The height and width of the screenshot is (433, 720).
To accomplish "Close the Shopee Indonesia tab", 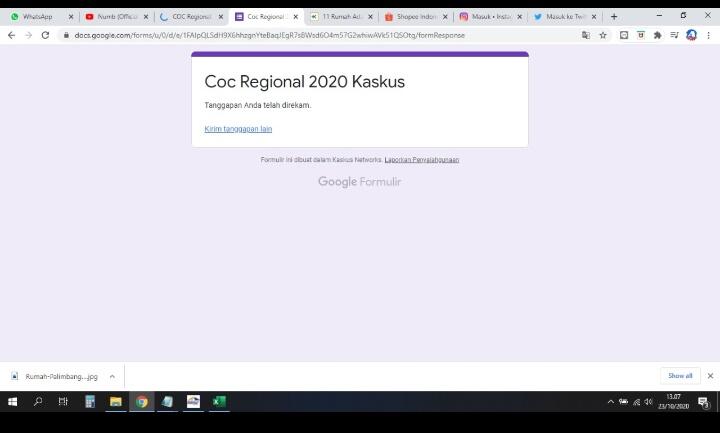I will coord(445,17).
